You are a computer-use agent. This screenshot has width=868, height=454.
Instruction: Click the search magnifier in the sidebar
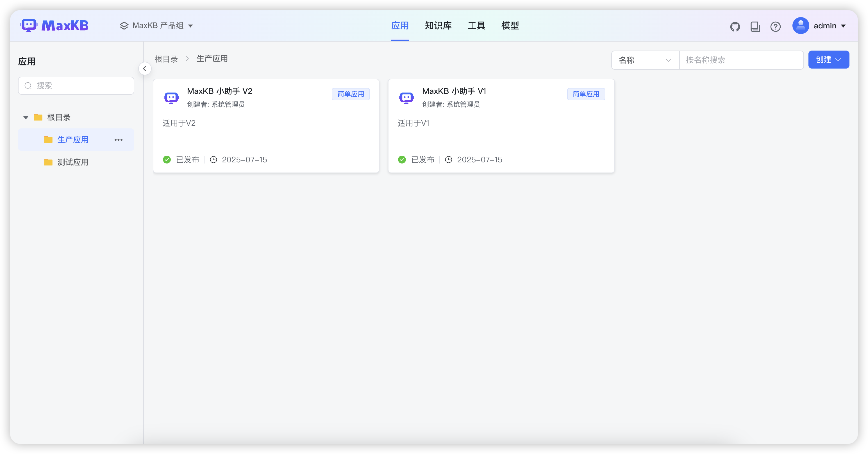(x=28, y=86)
